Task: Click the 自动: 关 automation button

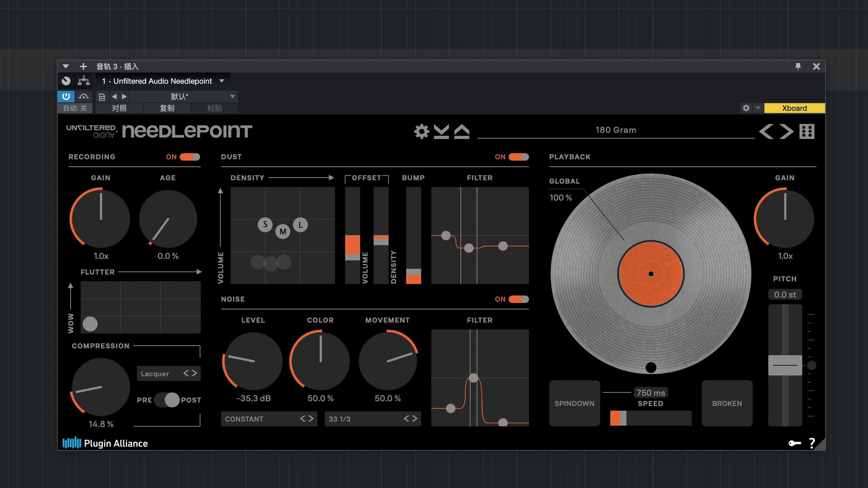Action: pyautogui.click(x=75, y=108)
